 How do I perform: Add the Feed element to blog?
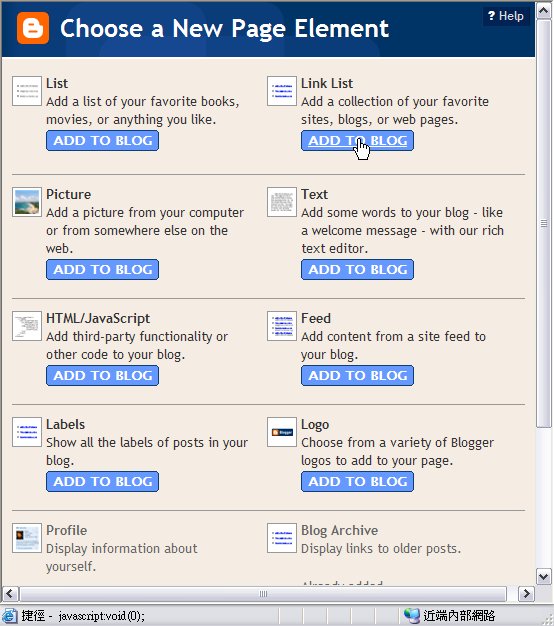tap(358, 375)
